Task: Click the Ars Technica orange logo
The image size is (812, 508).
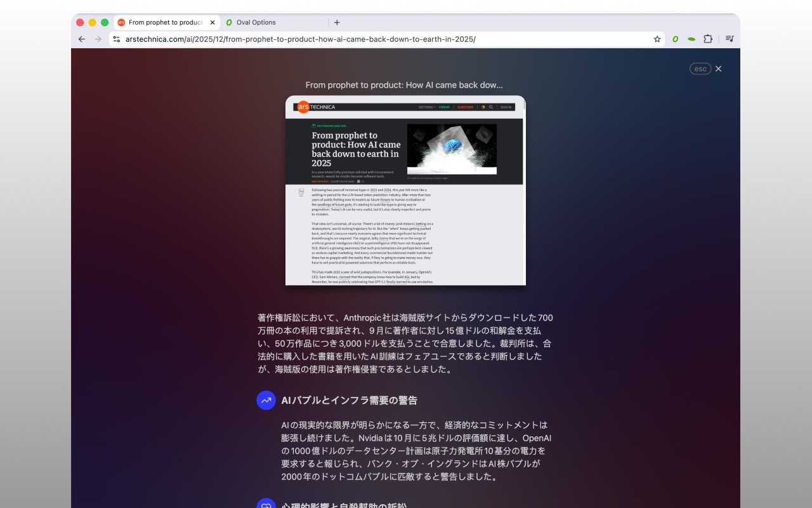Action: coord(303,107)
